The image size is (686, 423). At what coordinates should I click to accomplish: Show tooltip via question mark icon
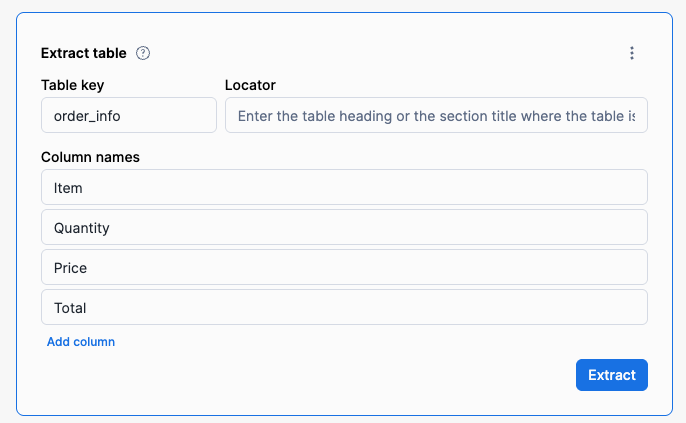coord(143,54)
